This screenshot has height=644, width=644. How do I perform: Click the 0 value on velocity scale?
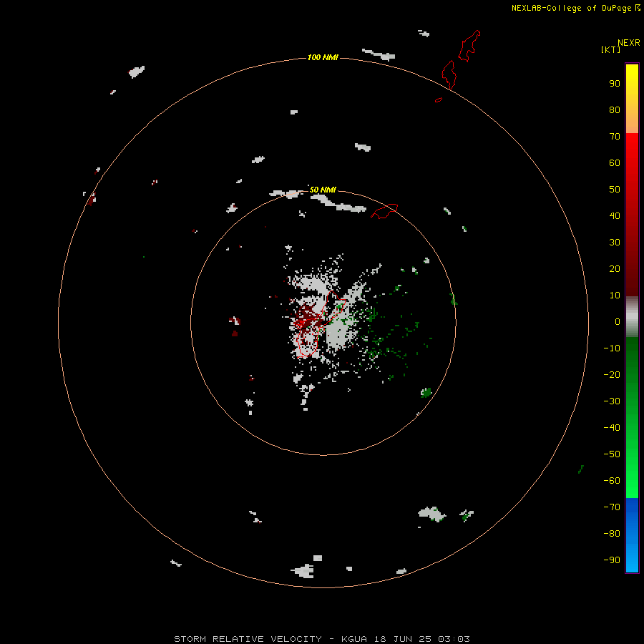[x=618, y=321]
